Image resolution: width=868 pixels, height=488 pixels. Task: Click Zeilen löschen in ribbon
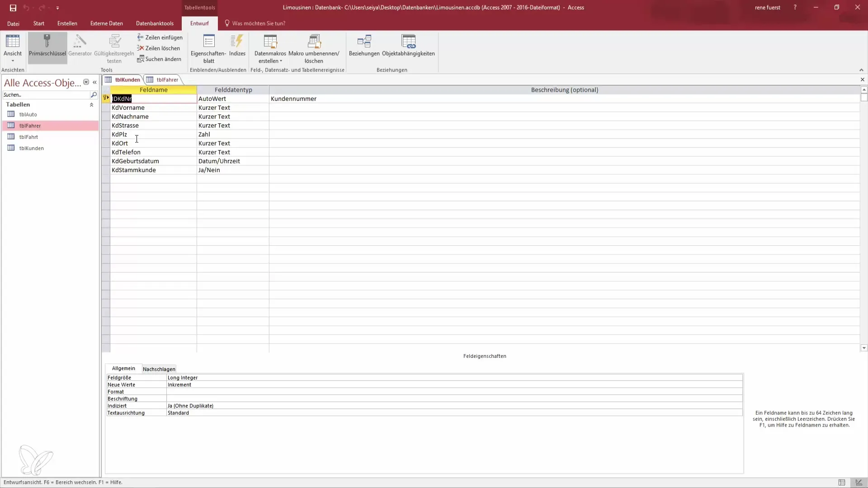(159, 48)
